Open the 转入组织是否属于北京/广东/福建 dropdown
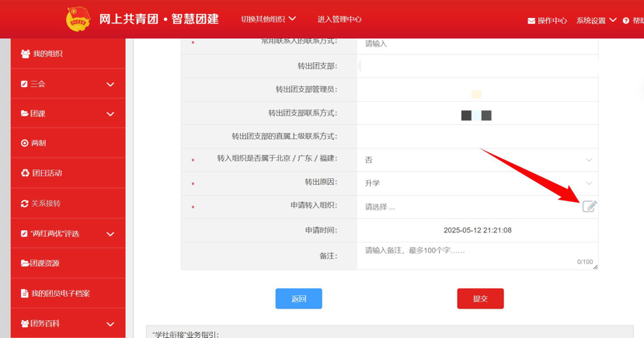 pos(476,160)
